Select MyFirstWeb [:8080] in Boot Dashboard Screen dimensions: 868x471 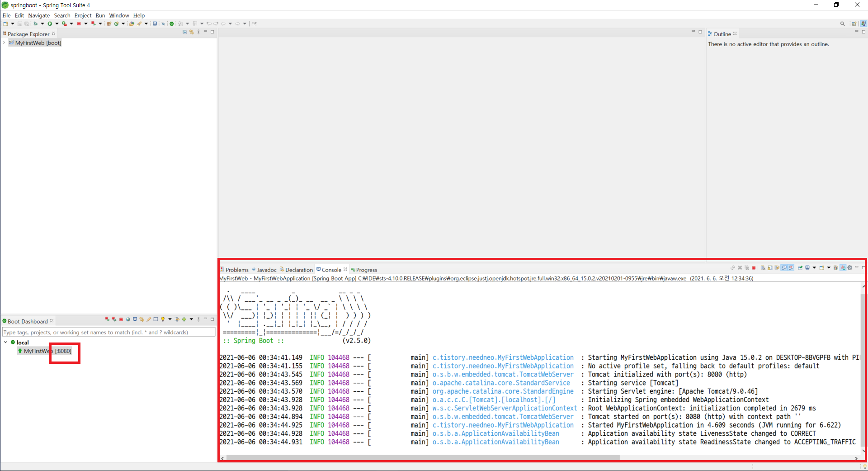click(45, 351)
